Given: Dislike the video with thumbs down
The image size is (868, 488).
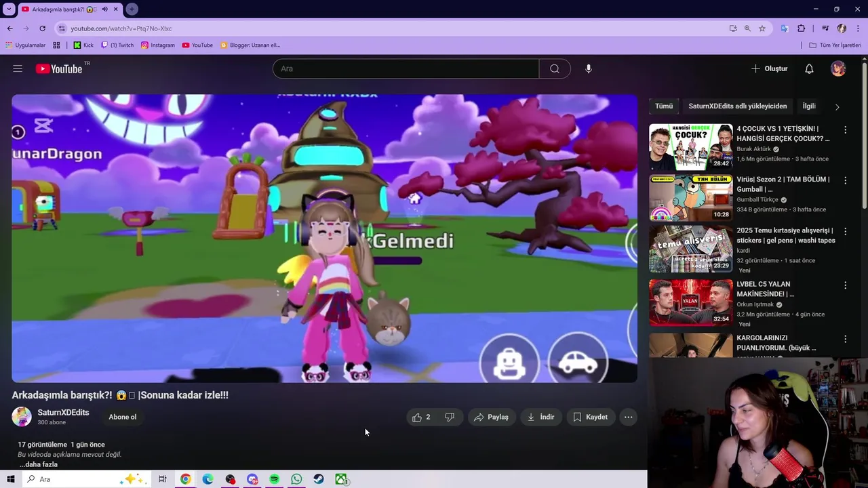Looking at the screenshot, I should pos(450,417).
